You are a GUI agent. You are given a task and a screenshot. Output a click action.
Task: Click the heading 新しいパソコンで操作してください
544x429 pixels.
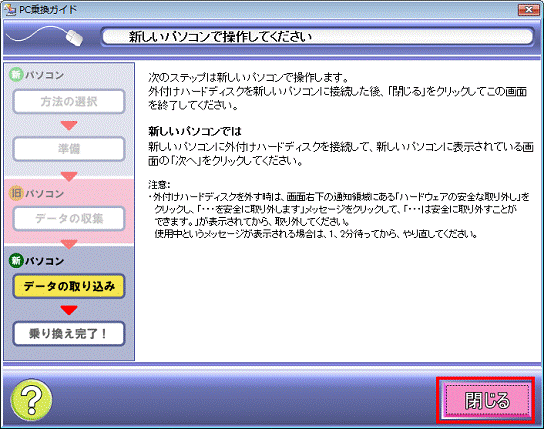pyautogui.click(x=221, y=36)
